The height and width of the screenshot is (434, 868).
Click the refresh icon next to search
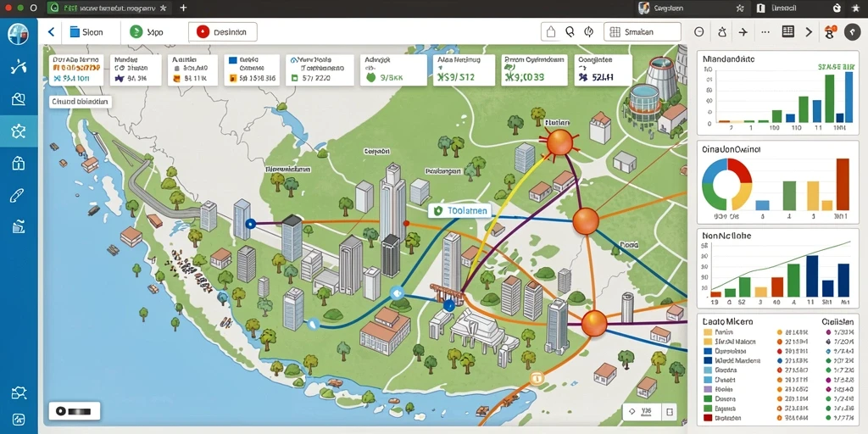(588, 32)
